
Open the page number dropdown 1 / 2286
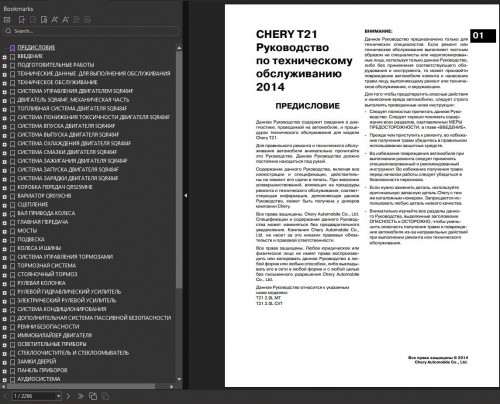(58, 396)
